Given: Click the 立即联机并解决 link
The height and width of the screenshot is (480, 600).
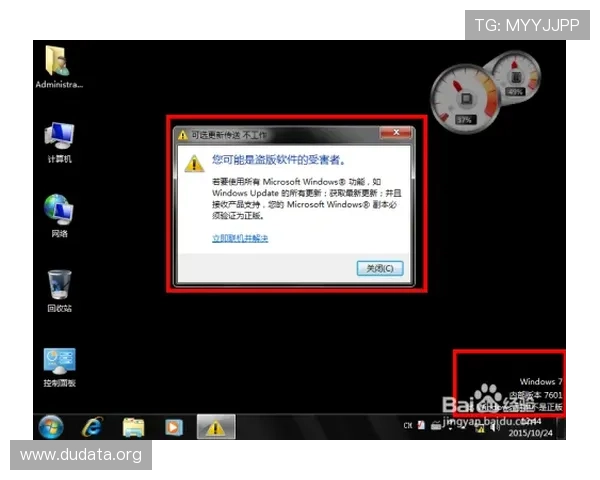Looking at the screenshot, I should (x=240, y=238).
